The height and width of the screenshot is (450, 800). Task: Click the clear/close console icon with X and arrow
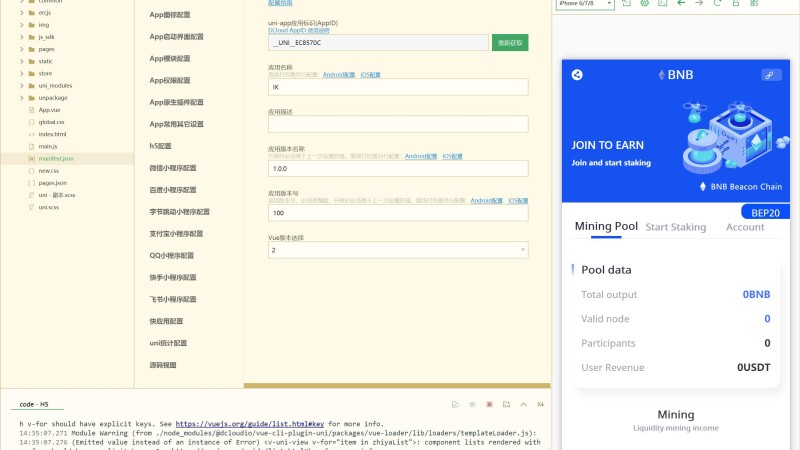coord(540,404)
